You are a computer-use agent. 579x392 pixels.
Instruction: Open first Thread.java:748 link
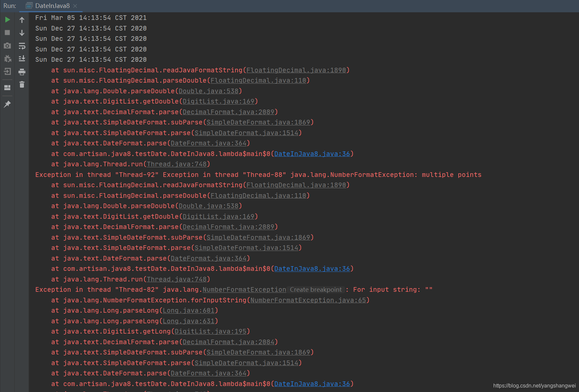tap(176, 164)
